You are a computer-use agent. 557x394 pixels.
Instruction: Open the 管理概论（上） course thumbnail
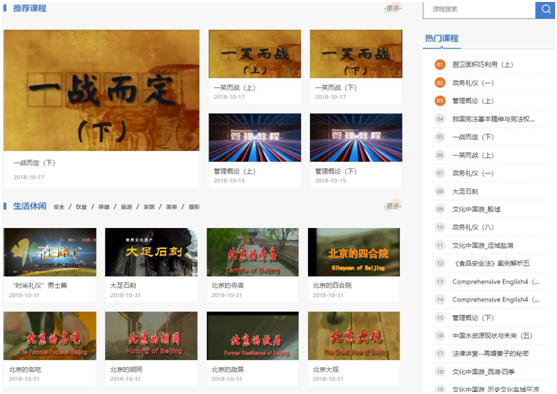coord(255,138)
